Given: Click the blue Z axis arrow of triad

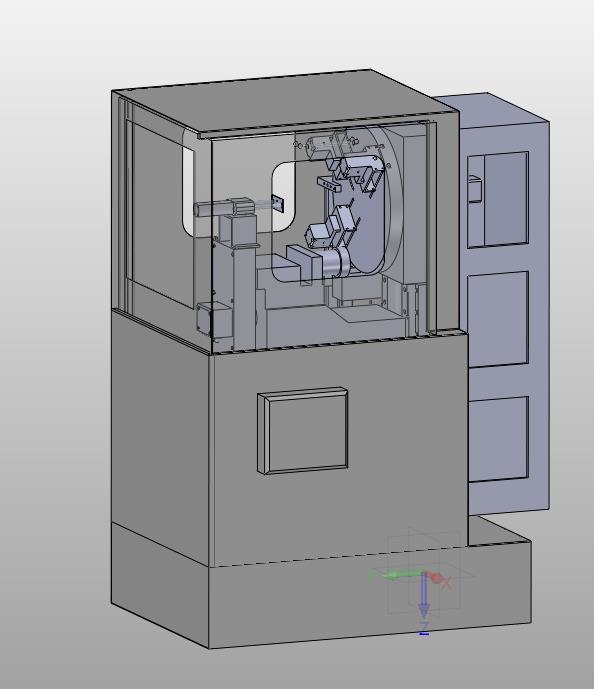Looking at the screenshot, I should pyautogui.click(x=424, y=597).
